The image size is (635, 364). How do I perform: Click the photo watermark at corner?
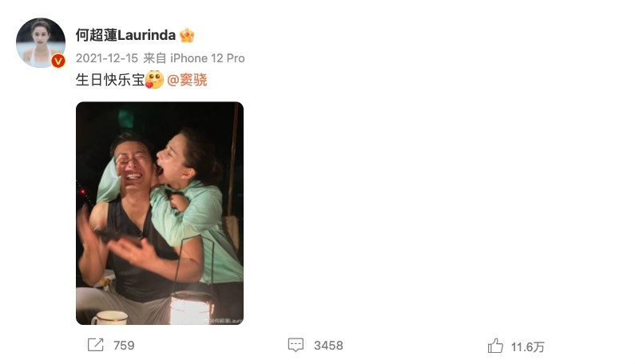click(224, 320)
